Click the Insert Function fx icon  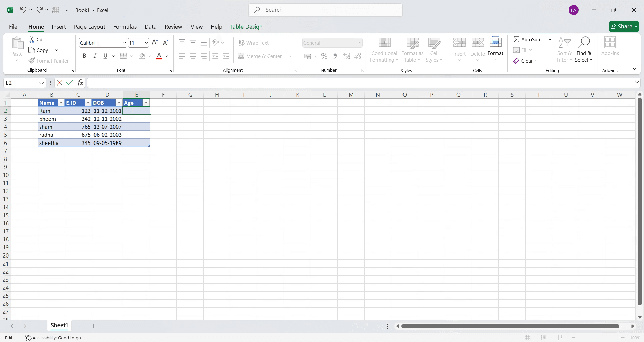click(80, 83)
